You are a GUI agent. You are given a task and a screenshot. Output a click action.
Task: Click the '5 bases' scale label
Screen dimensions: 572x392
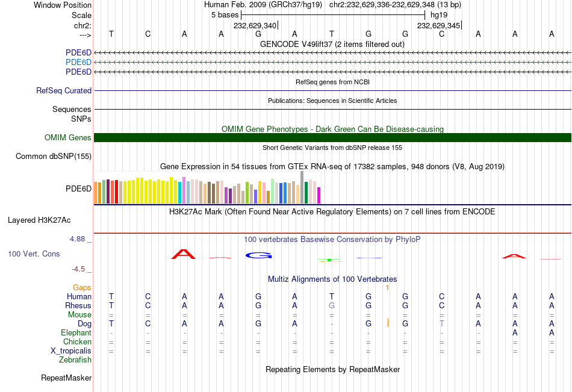(x=225, y=15)
